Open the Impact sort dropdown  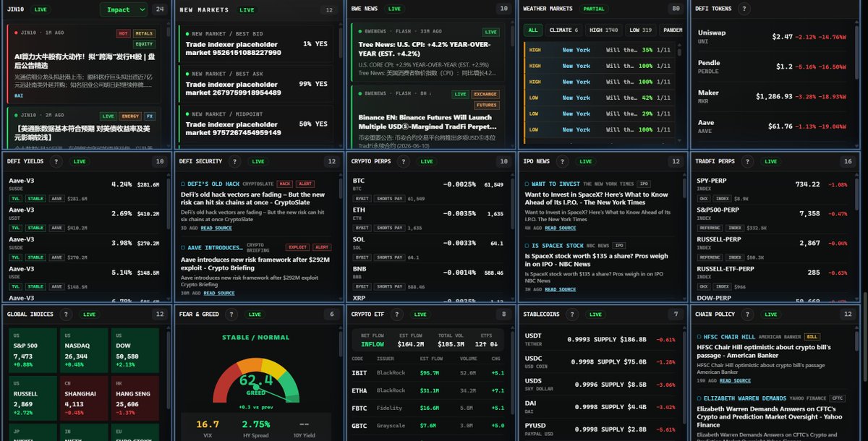tap(122, 9)
